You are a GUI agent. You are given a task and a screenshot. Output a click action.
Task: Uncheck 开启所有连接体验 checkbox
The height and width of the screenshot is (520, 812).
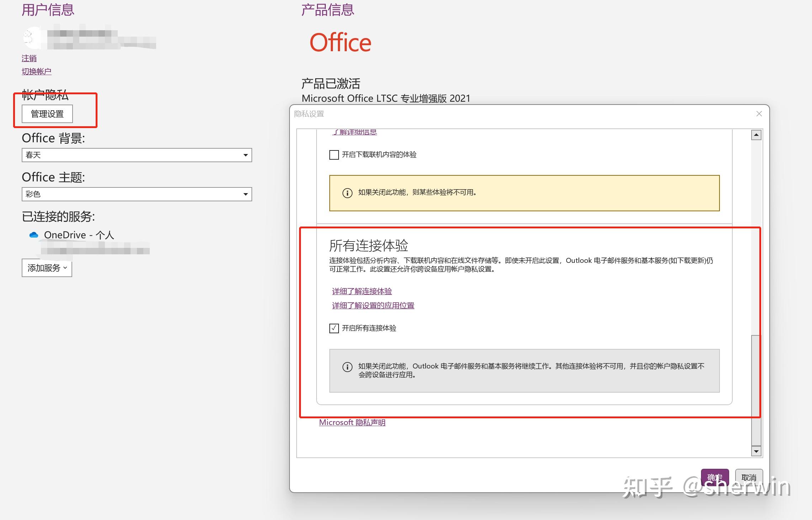(x=334, y=328)
